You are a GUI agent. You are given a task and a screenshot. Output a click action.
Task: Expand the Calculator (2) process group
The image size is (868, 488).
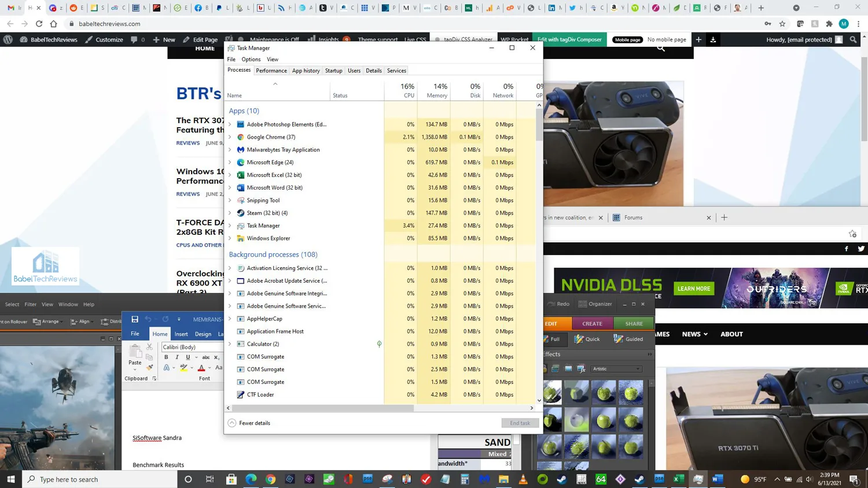pos(230,344)
